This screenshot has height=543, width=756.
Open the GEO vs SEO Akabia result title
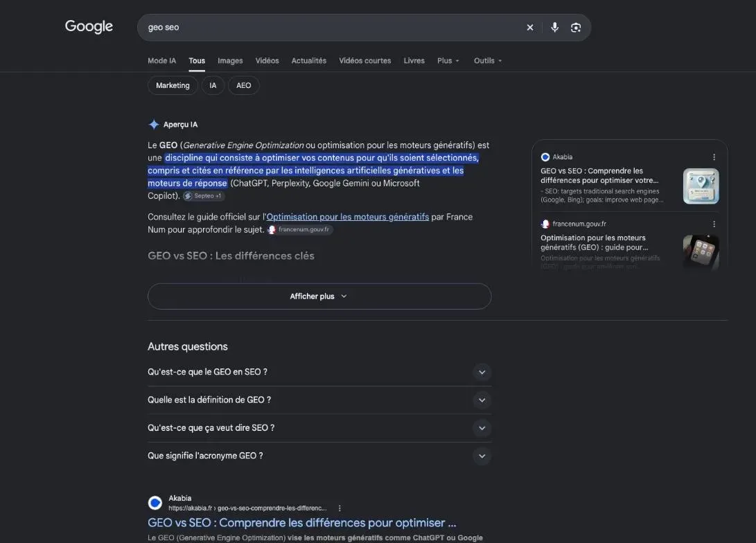click(302, 523)
